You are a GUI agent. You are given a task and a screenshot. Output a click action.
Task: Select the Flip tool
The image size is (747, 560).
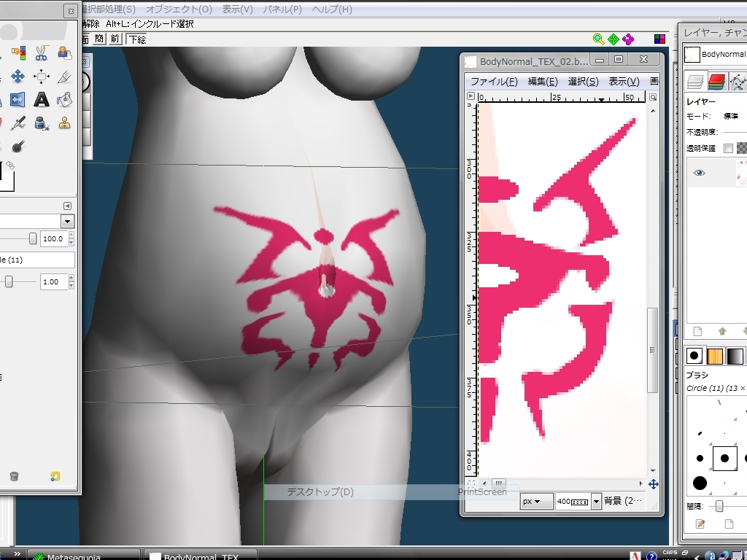click(x=18, y=100)
